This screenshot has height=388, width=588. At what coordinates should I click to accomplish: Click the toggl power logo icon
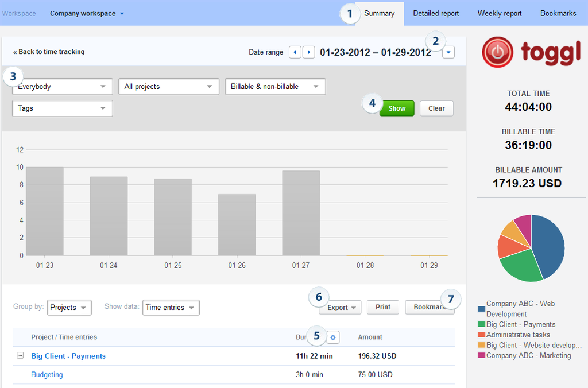click(x=498, y=52)
